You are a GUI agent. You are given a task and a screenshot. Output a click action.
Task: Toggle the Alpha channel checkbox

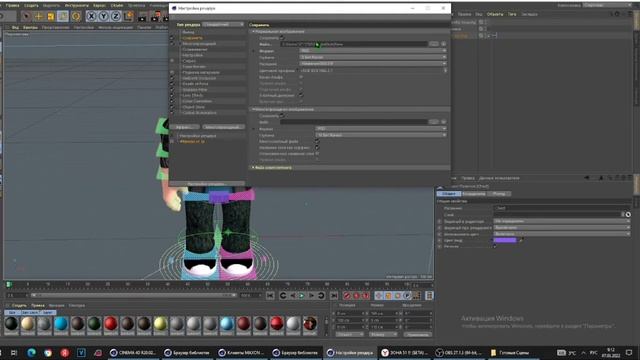[301, 77]
